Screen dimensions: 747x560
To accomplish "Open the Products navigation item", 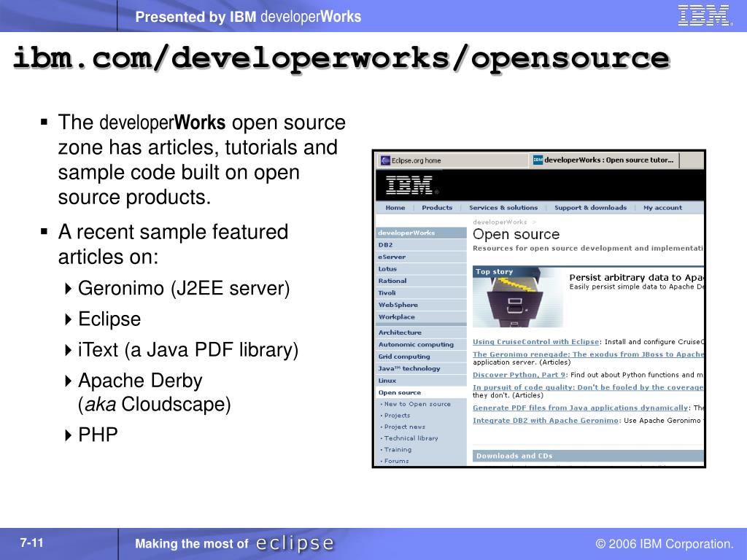I will pos(437,208).
